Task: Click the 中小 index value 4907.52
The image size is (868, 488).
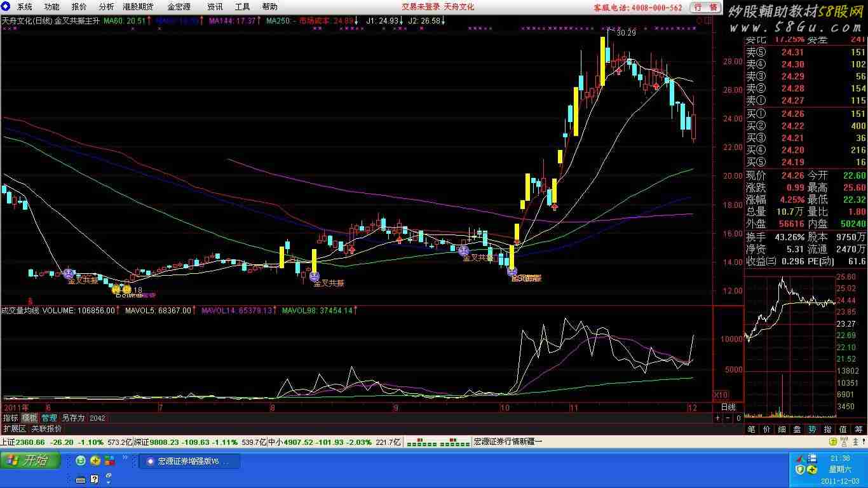Action: [x=297, y=442]
